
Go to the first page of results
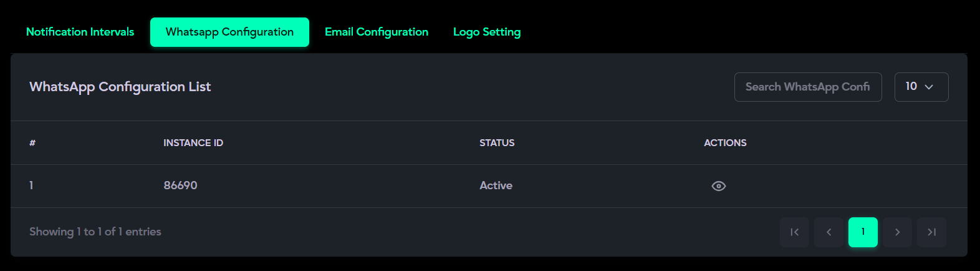point(794,232)
